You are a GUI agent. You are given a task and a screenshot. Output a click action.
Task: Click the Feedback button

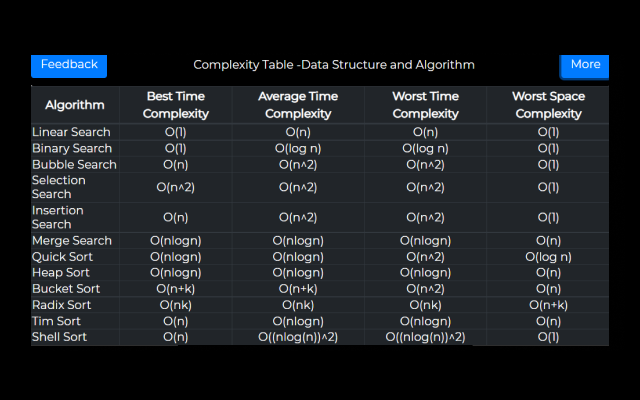pos(69,65)
